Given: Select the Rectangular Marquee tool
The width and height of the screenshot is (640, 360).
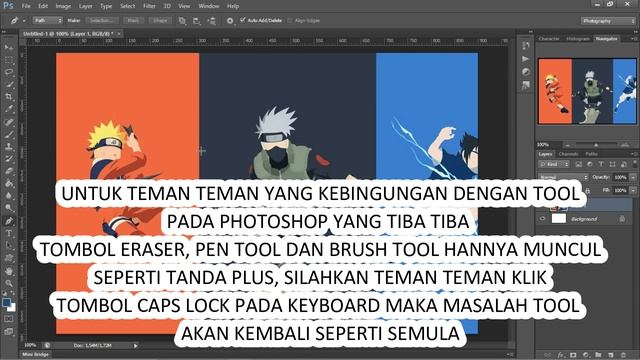Looking at the screenshot, I should [9, 60].
